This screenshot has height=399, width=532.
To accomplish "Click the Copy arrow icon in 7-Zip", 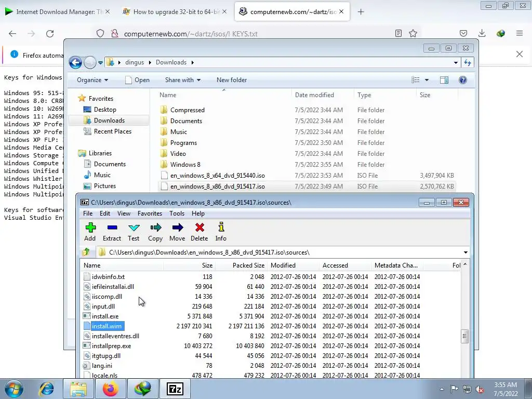I will 155,232.
